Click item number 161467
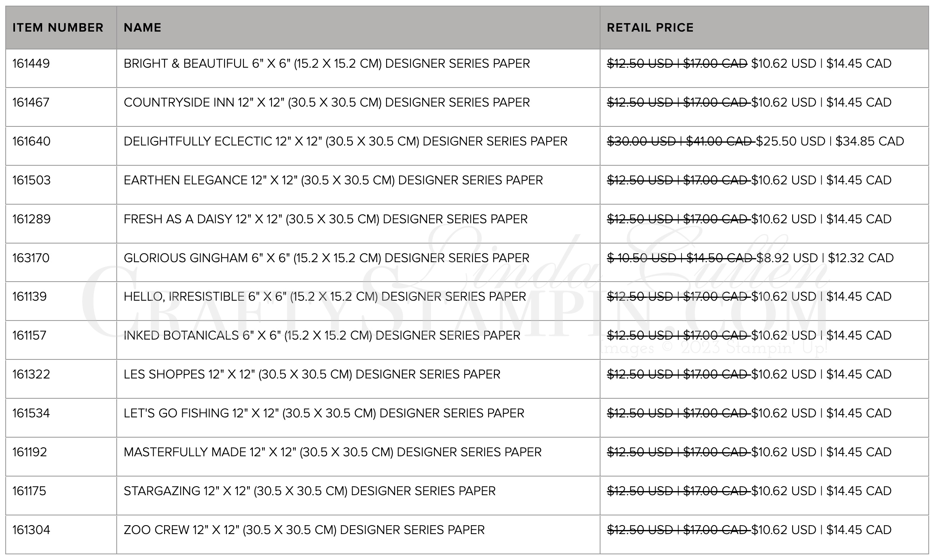Viewport: 936px width, 560px height. click(31, 103)
